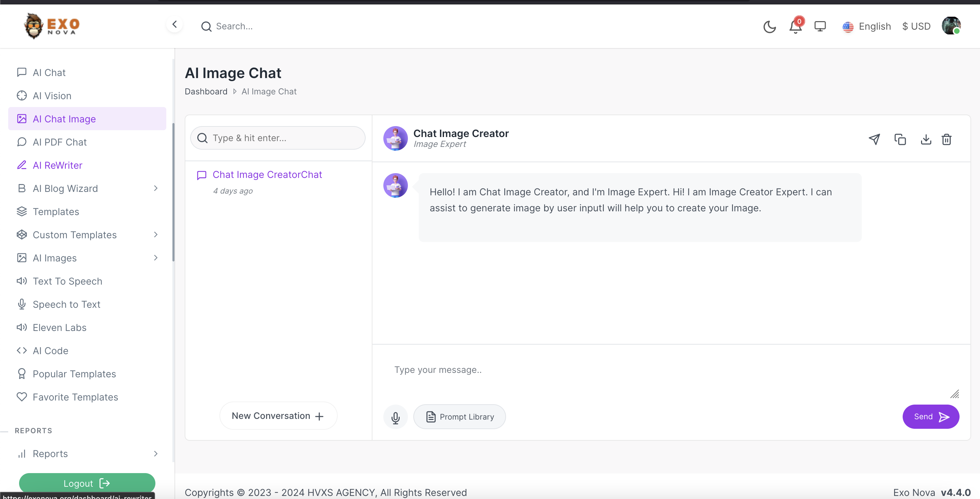Expand the Reports submenu

[x=156, y=454]
